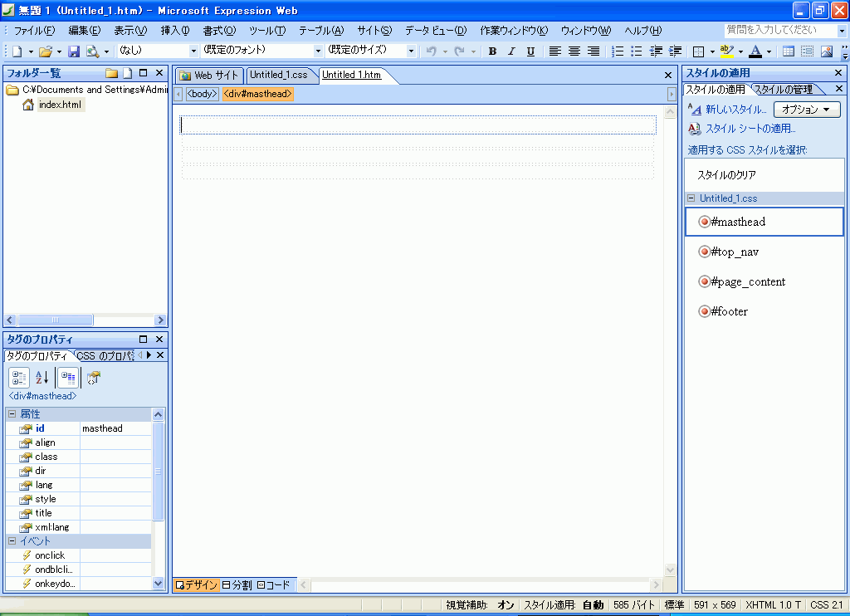This screenshot has height=616, width=850.
Task: Switch to コード code view
Action: click(274, 585)
